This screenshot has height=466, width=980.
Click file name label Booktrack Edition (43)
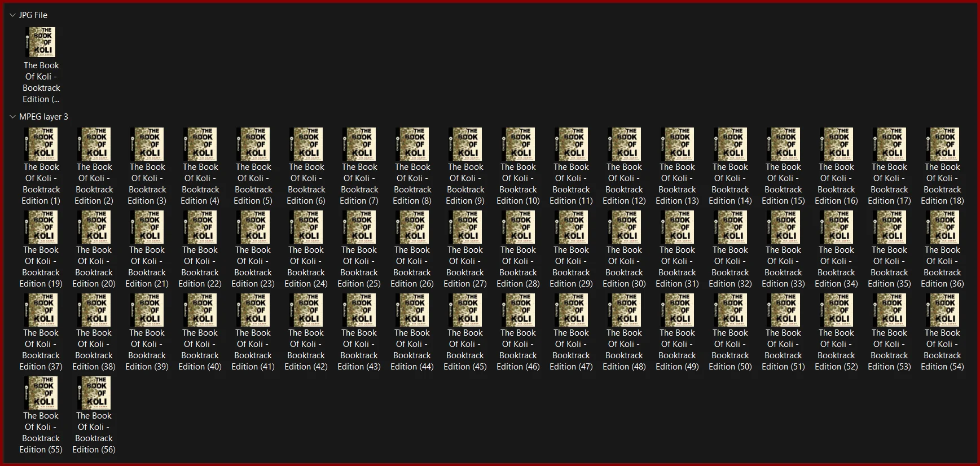tap(359, 350)
